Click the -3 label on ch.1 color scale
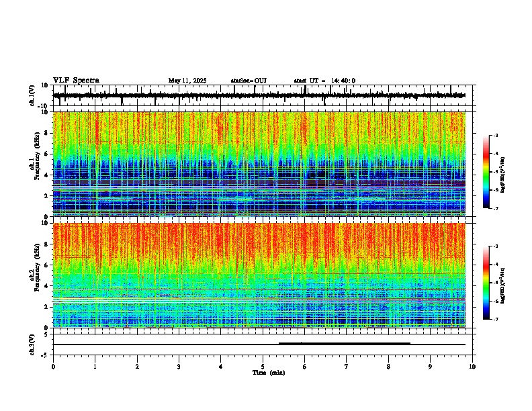 tap(495, 136)
